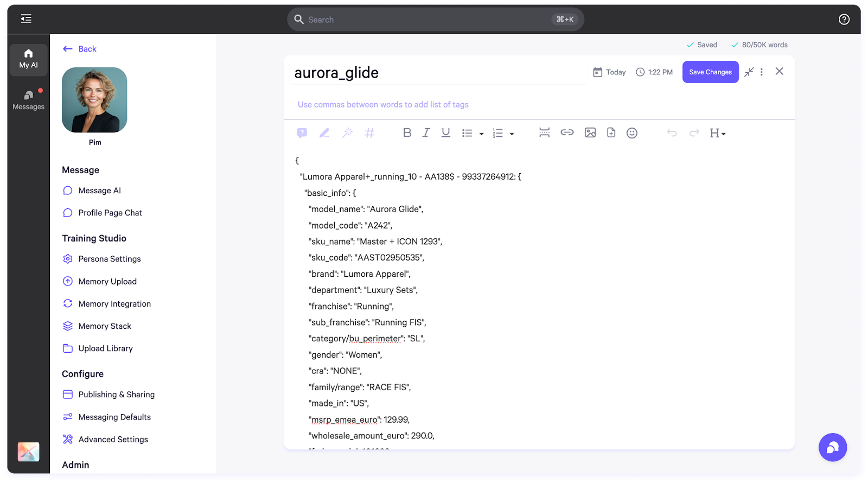868x483 pixels.
Task: Click the 80/50K words counter
Action: [x=759, y=45]
